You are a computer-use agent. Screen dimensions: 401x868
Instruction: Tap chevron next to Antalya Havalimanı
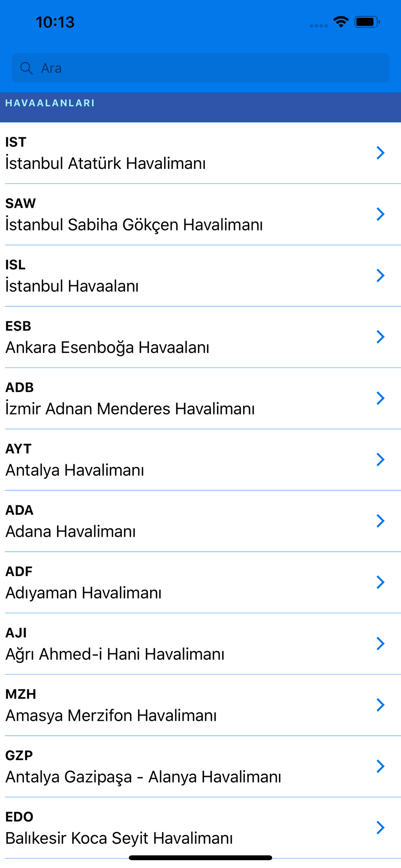coord(381,459)
